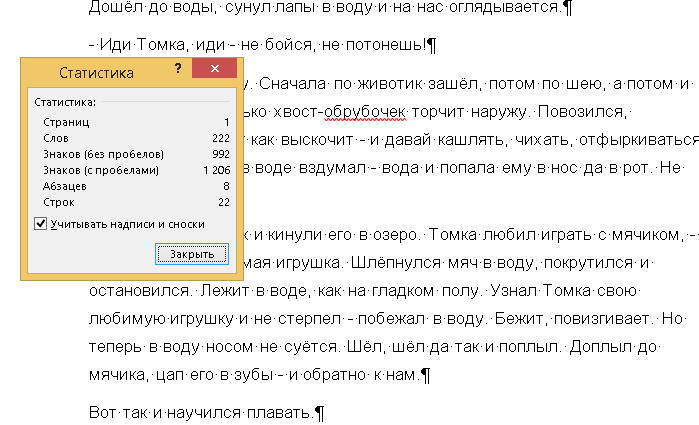Click the word 'повизгивает' in document

click(x=602, y=318)
